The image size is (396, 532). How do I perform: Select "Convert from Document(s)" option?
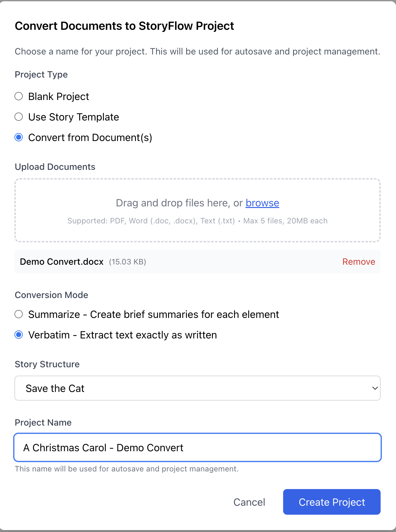(19, 137)
